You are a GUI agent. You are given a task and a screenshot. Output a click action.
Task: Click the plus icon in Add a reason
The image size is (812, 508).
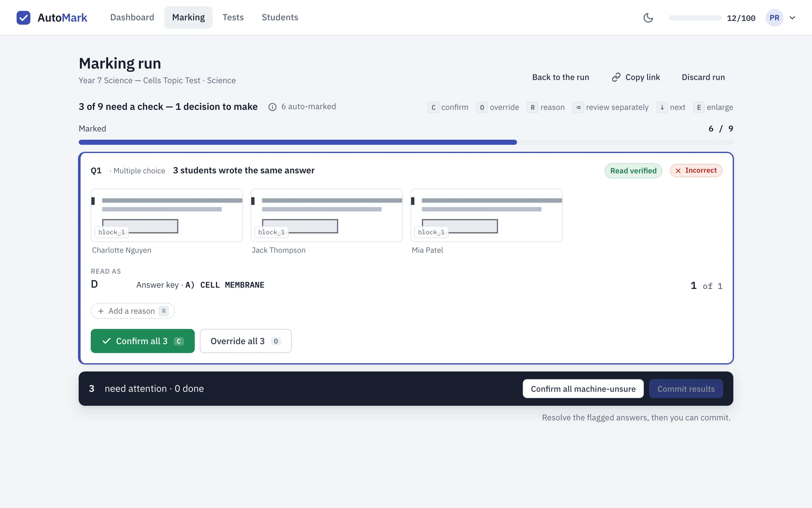coord(101,311)
